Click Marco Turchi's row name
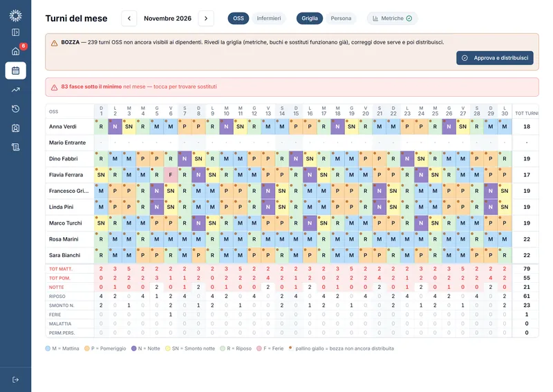 point(66,223)
